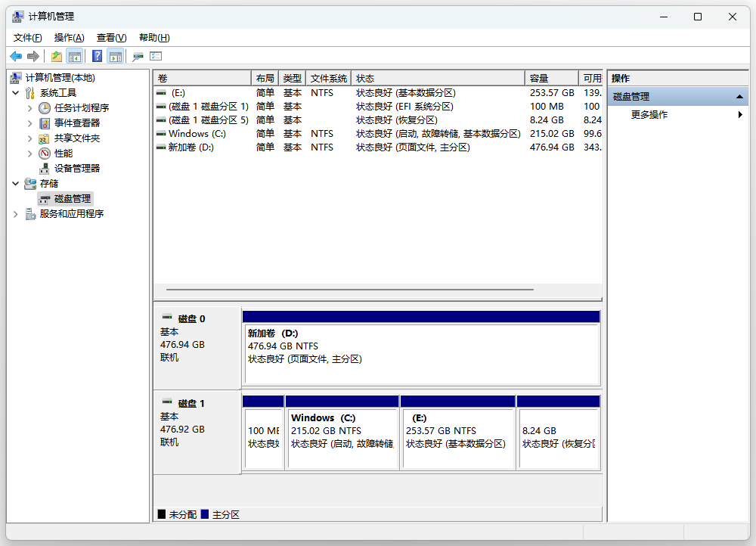Select the (磁盘 1 磁盘分区 5) volume row
Image resolution: width=756 pixels, height=546 pixels.
pyautogui.click(x=378, y=120)
